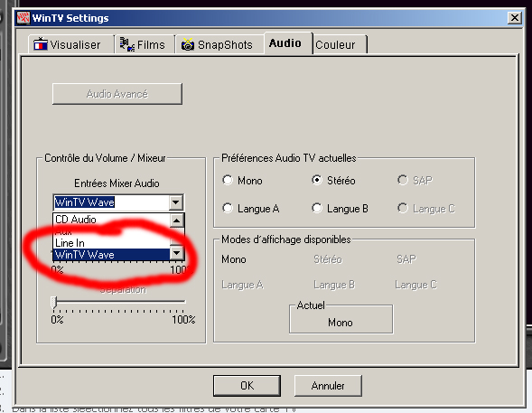This screenshot has width=532, height=413.
Task: Select WinTV Wave in the dropdown list
Action: (x=111, y=255)
